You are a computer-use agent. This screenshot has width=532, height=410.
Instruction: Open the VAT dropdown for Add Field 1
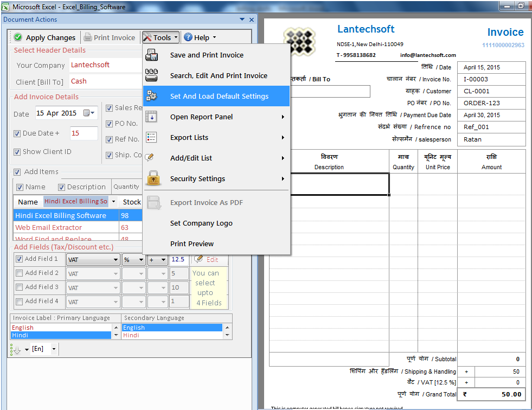pos(116,260)
